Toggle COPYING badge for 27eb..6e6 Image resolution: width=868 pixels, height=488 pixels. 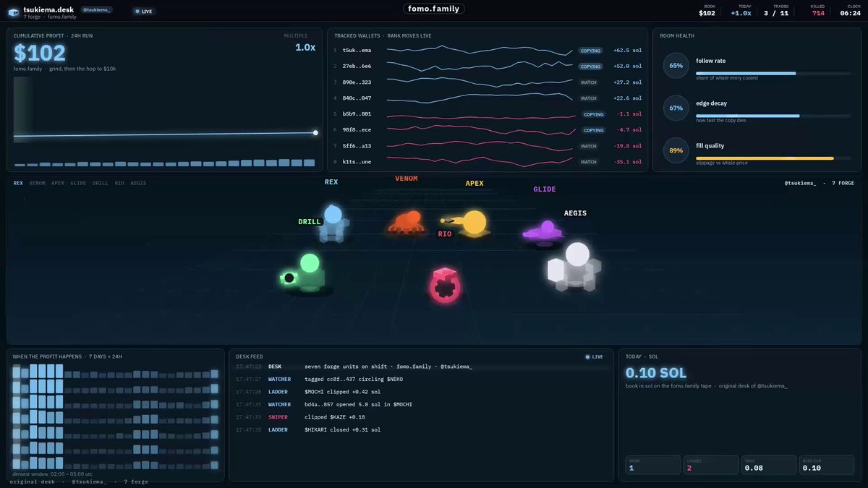591,67
